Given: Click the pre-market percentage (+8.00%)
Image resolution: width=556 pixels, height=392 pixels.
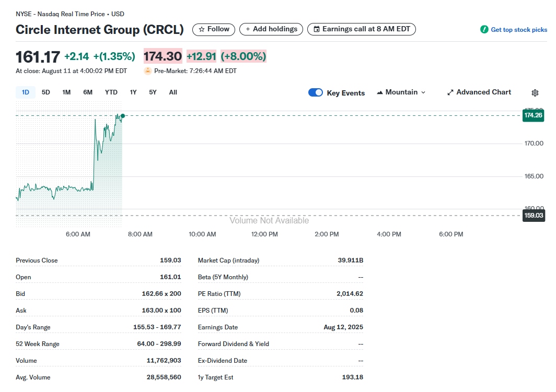Looking at the screenshot, I should click(x=244, y=56).
